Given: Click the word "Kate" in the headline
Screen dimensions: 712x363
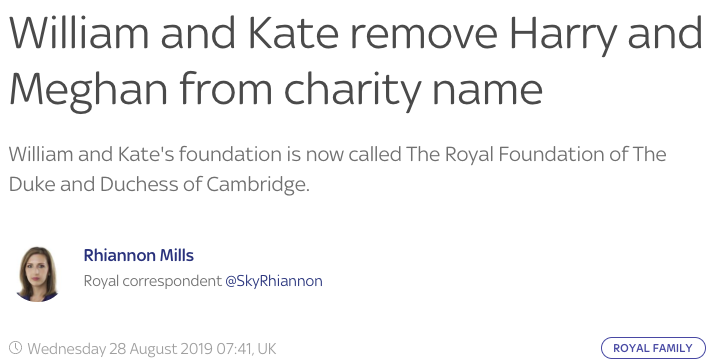Looking at the screenshot, I should tap(294, 33).
